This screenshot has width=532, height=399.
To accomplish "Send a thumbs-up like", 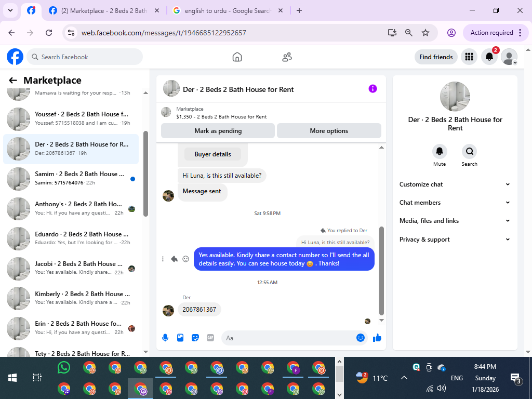I will 377,338.
